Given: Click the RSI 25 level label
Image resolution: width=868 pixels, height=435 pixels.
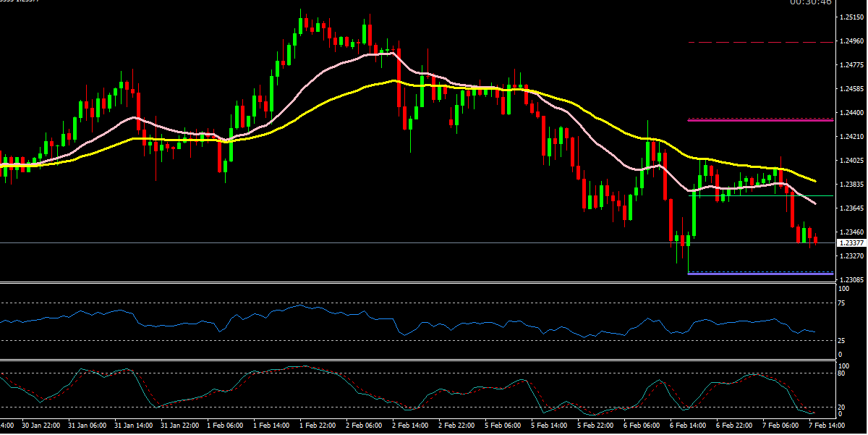Looking at the screenshot, I should (x=843, y=340).
